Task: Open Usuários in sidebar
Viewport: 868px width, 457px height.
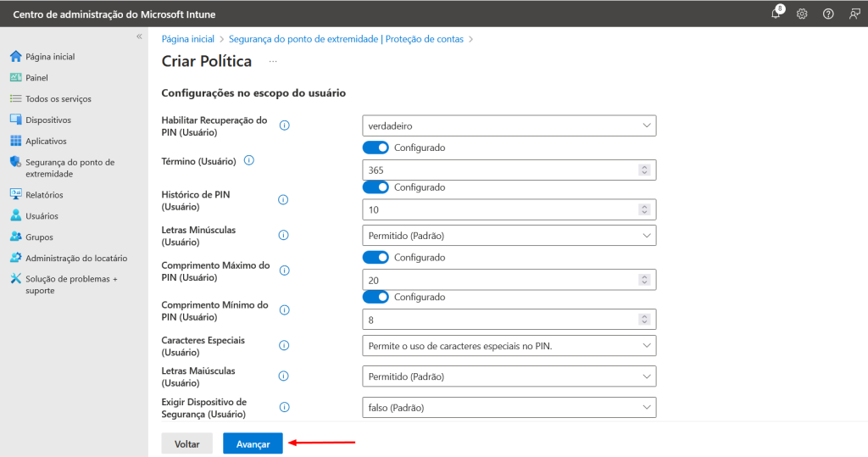Action: 42,215
